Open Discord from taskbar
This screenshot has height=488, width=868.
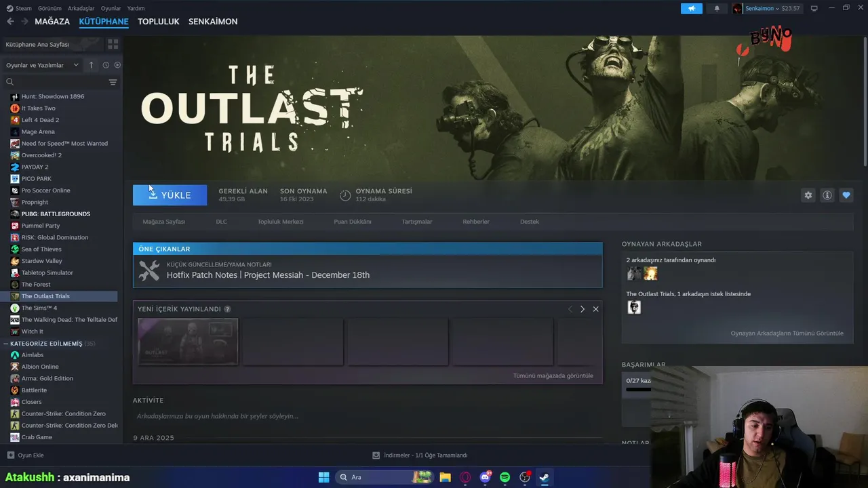tap(485, 477)
